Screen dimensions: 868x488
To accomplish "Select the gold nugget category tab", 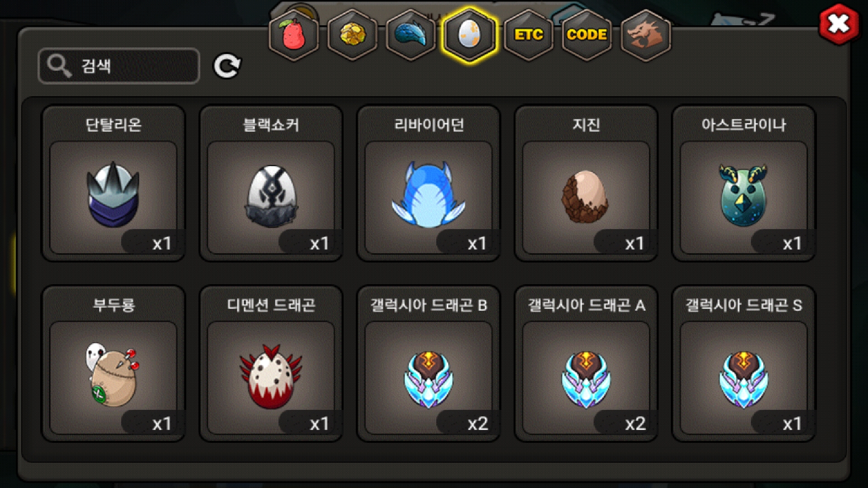I will coord(353,35).
